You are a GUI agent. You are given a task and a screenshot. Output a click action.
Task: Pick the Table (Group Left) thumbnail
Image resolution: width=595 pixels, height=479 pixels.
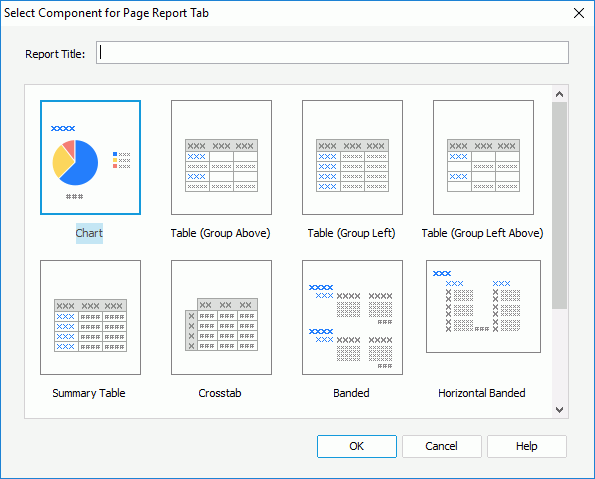pyautogui.click(x=352, y=158)
